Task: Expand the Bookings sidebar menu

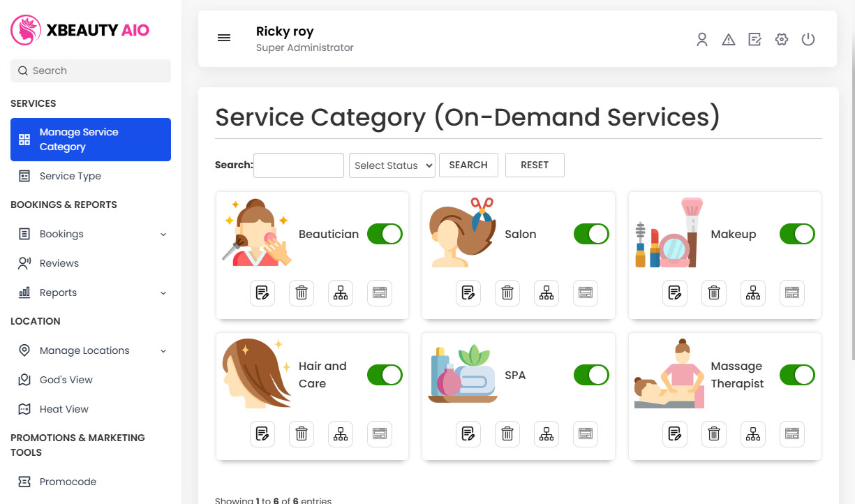Action: tap(63, 234)
